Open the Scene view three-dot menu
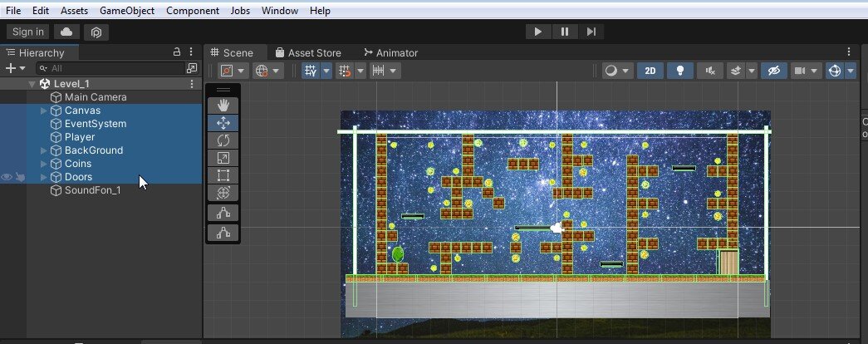Image resolution: width=868 pixels, height=344 pixels. (849, 52)
